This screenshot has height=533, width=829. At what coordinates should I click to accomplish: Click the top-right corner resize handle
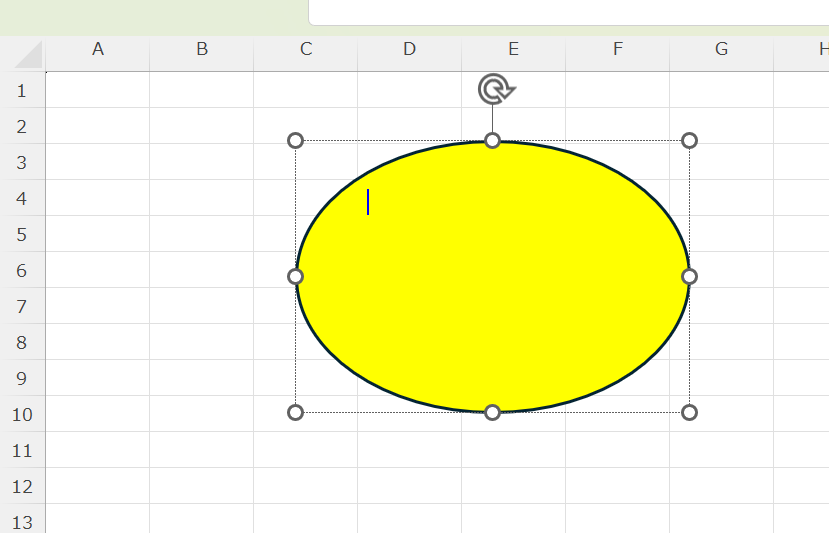pyautogui.click(x=689, y=141)
